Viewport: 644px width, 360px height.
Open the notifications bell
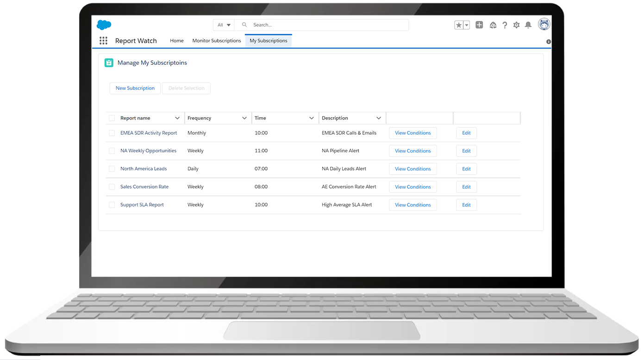coord(528,25)
